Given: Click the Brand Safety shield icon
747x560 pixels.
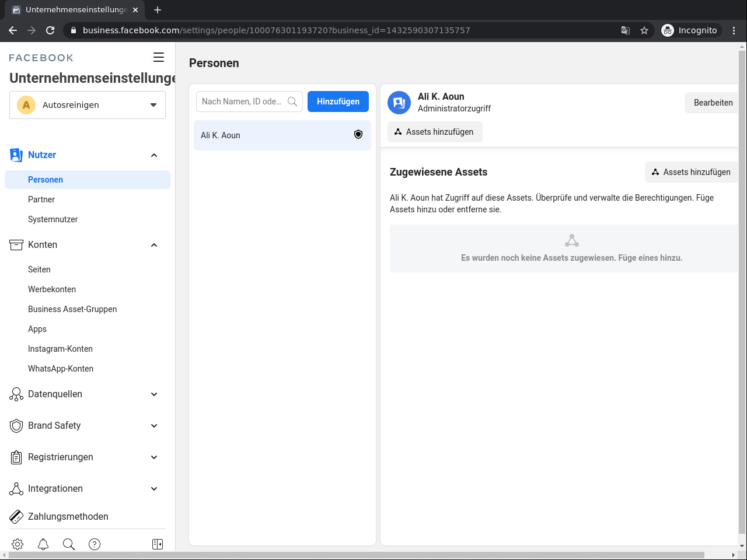Looking at the screenshot, I should [16, 426].
